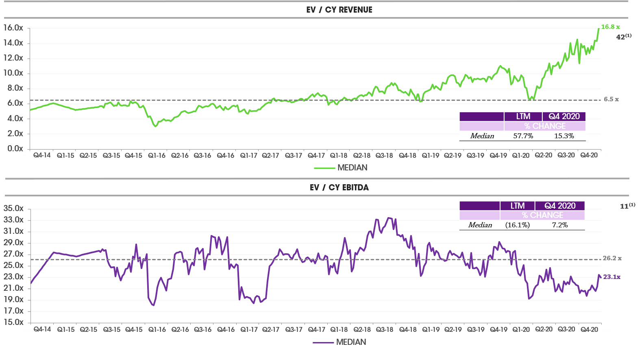The width and height of the screenshot is (644, 353).
Task: Select the 2.0x y-axis label
Action: pos(15,133)
